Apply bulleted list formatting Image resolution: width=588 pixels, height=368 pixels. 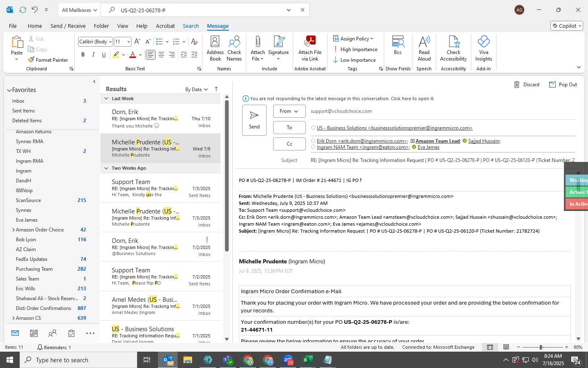point(159,42)
